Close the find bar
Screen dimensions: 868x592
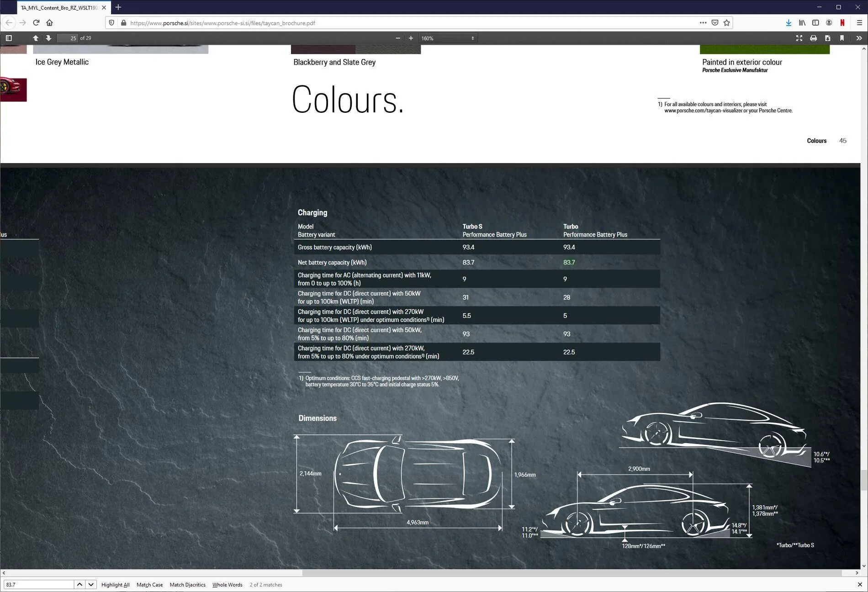pyautogui.click(x=859, y=584)
